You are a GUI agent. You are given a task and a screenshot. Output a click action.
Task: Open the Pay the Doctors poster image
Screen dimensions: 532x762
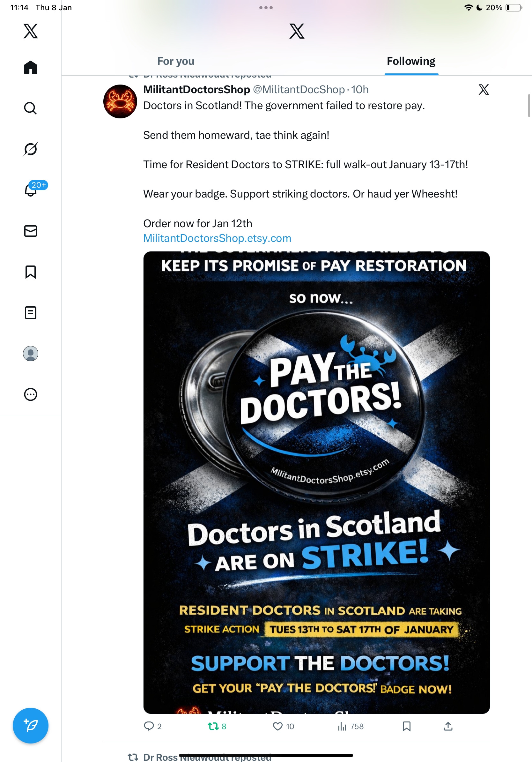(x=316, y=482)
